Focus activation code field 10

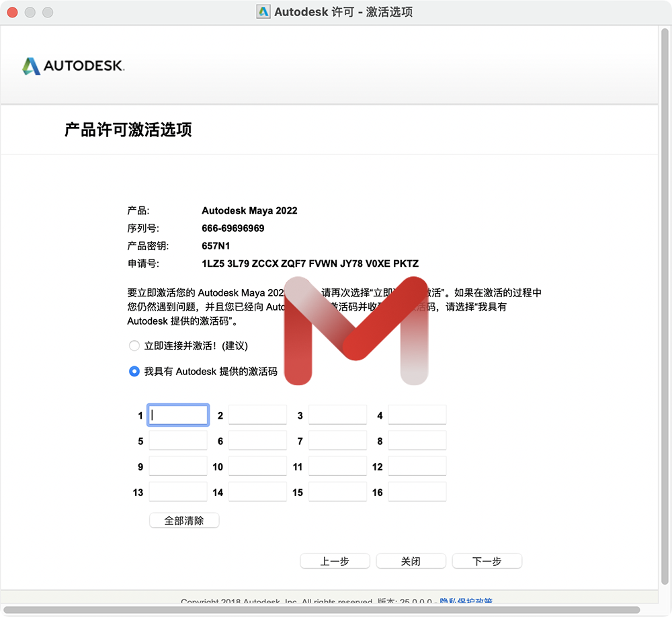257,466
